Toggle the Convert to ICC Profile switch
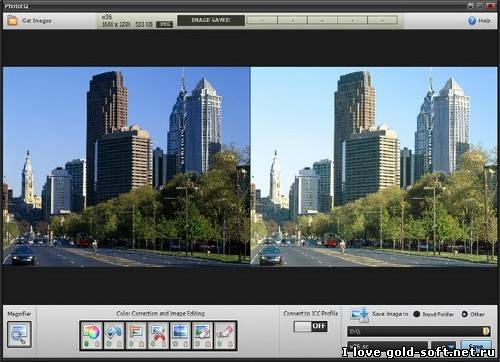 (x=310, y=326)
